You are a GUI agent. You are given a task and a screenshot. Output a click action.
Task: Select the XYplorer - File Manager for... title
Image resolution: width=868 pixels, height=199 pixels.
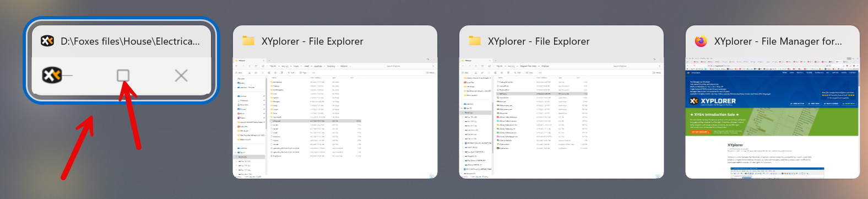pyautogui.click(x=778, y=41)
